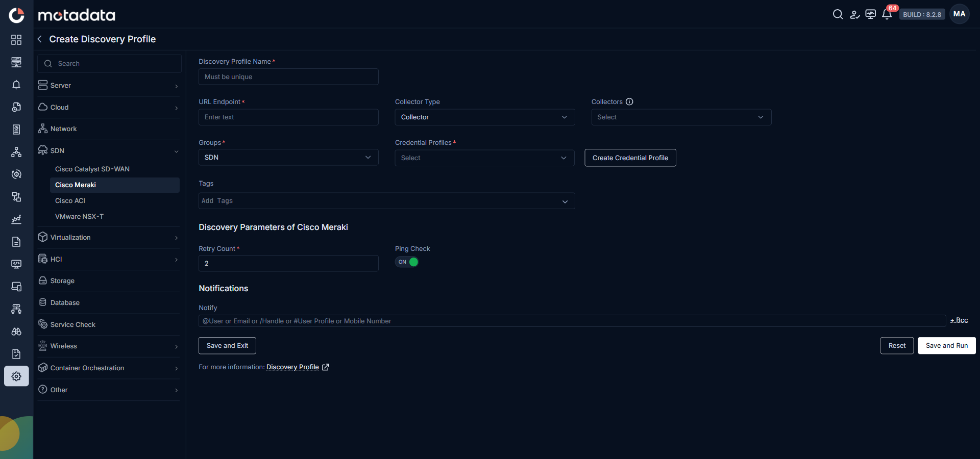
Task: Select Cisco Catalyst SD-WAN in the list
Action: (x=115, y=169)
